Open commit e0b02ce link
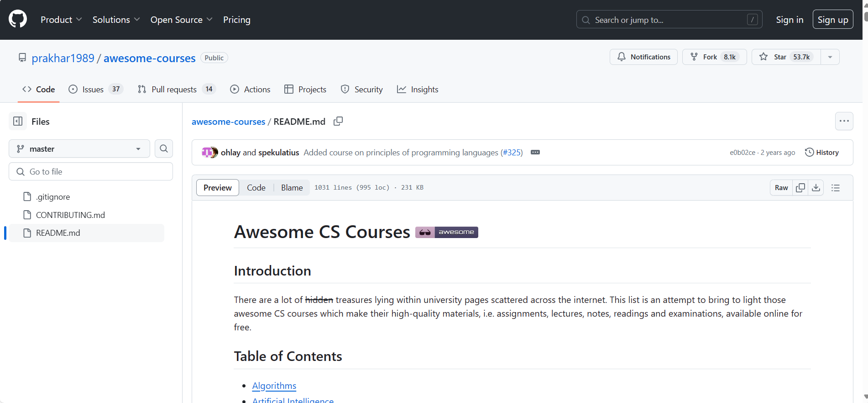This screenshot has width=868, height=403. tap(743, 153)
